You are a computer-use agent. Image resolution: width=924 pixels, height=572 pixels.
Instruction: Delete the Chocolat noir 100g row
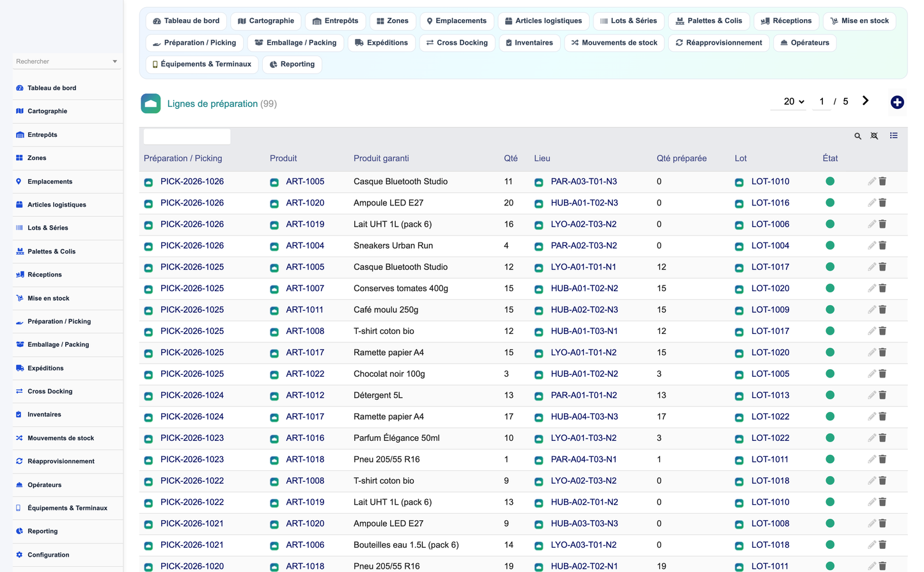882,374
